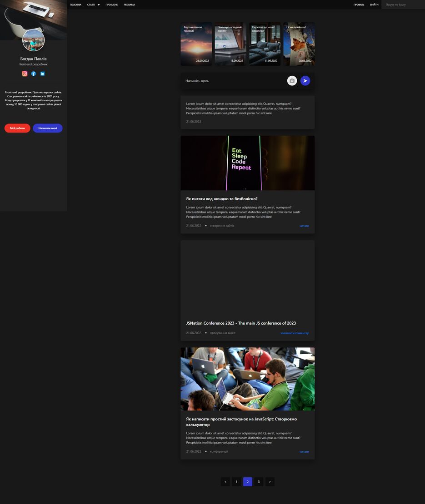Click the Мої роботи button
Screen dimensions: 425x504
17,128
